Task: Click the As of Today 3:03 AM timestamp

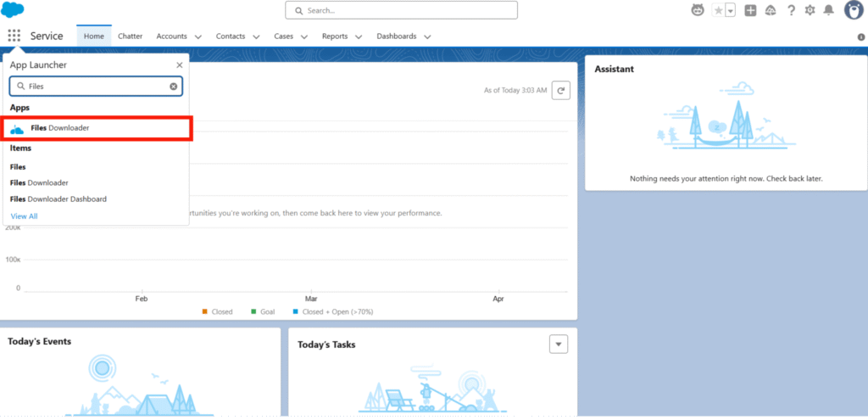Action: coord(515,90)
